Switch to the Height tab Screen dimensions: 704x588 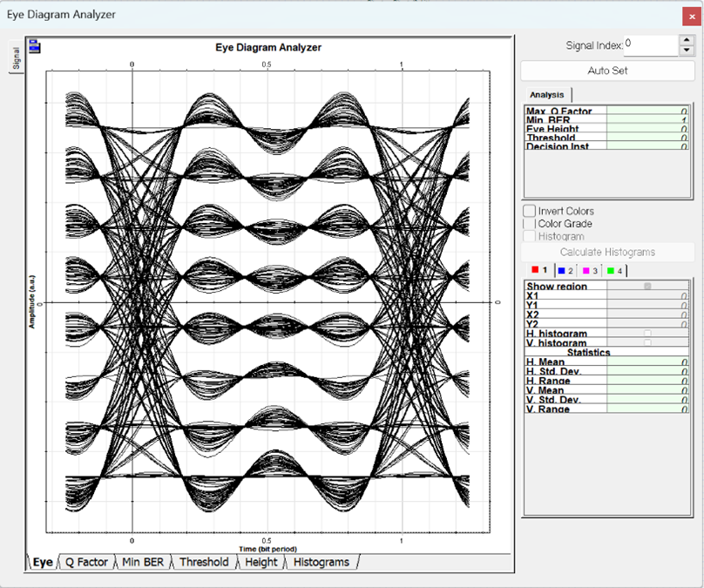click(261, 562)
